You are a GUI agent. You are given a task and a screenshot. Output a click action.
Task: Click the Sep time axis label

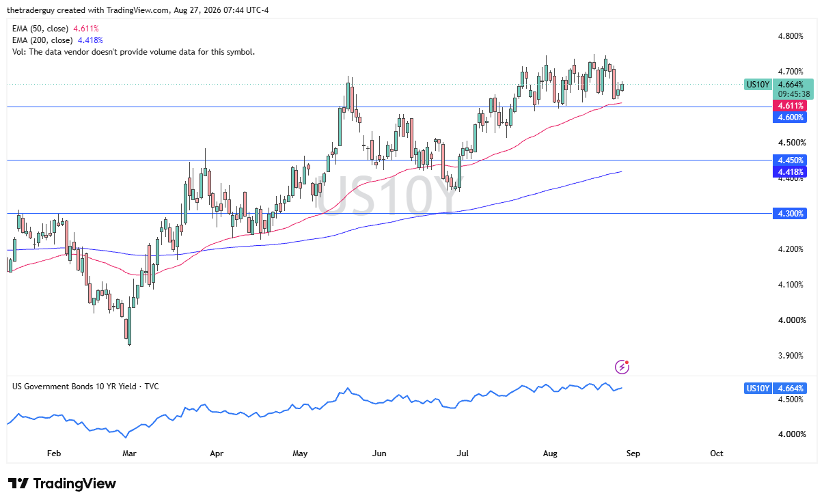point(635,453)
